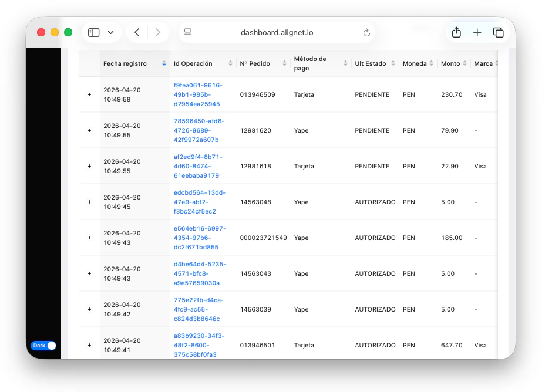Expand the row for pedido 12981620
Image resolution: width=545 pixels, height=392 pixels.
[x=89, y=130]
